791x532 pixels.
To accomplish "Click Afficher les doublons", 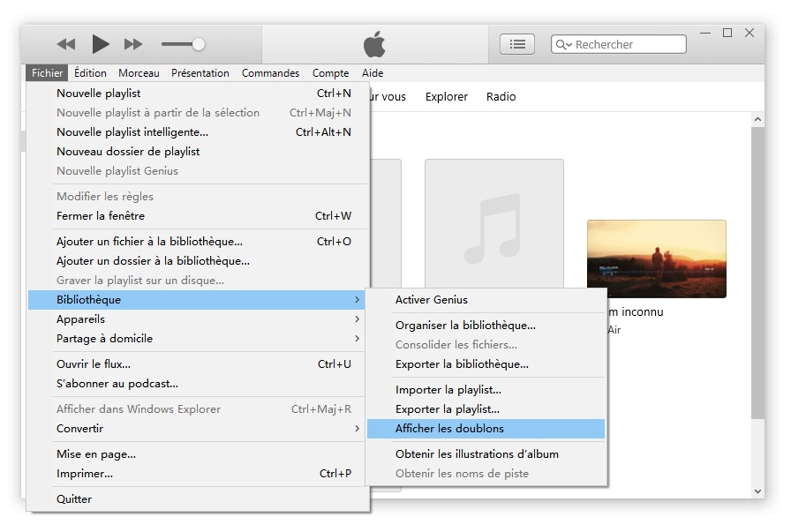I will pos(486,429).
